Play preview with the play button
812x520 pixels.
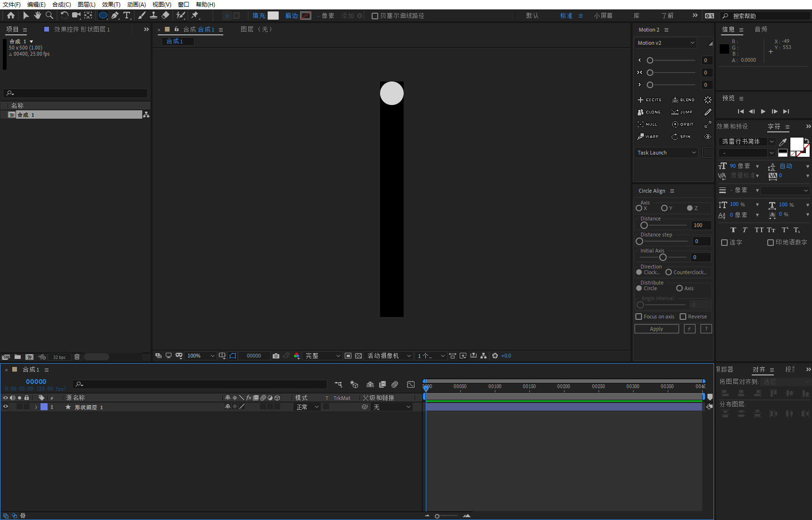click(x=763, y=112)
